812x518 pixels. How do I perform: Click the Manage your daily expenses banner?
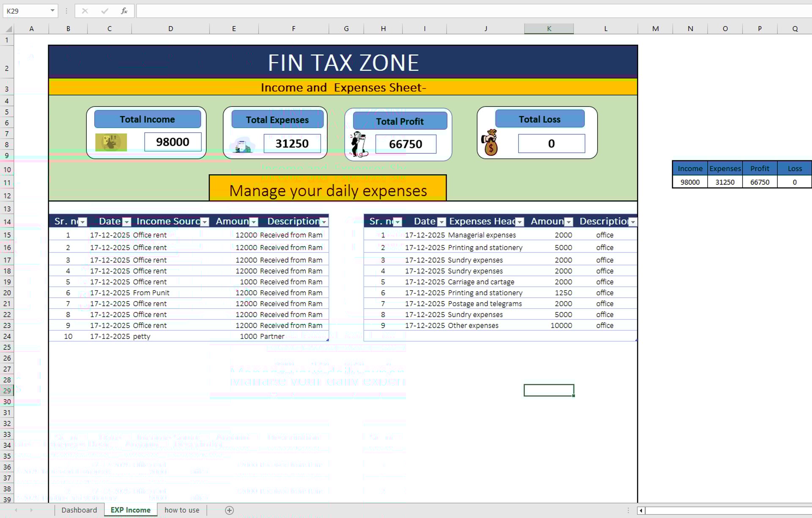[328, 190]
